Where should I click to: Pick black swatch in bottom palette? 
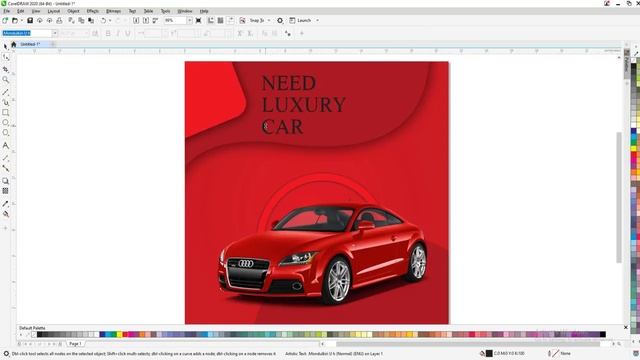pyautogui.click(x=40, y=335)
